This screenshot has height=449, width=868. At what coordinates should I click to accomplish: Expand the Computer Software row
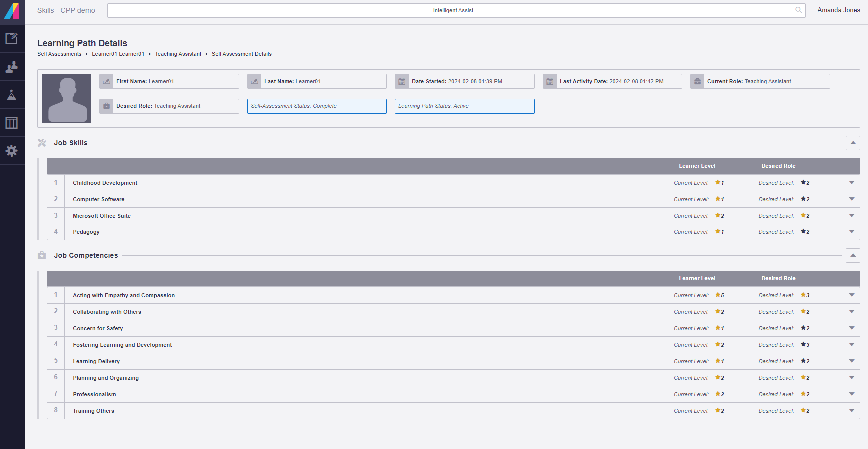point(852,199)
